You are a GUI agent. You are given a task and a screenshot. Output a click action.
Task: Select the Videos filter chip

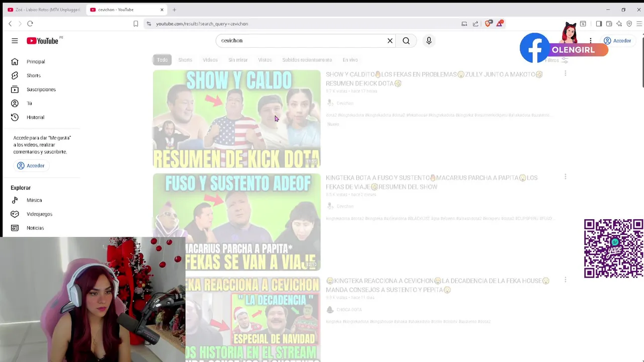coord(210,60)
